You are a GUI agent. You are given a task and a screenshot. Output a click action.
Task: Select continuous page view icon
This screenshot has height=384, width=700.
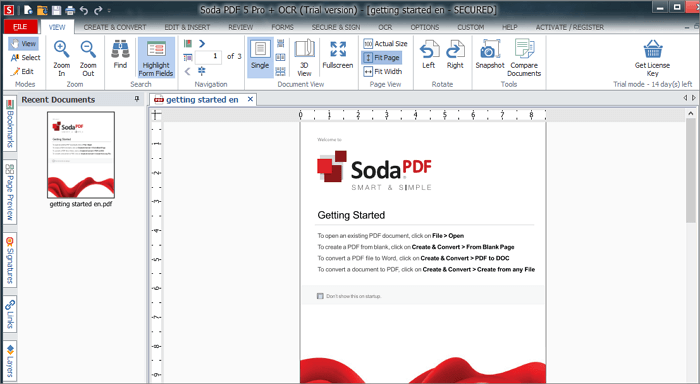(280, 43)
